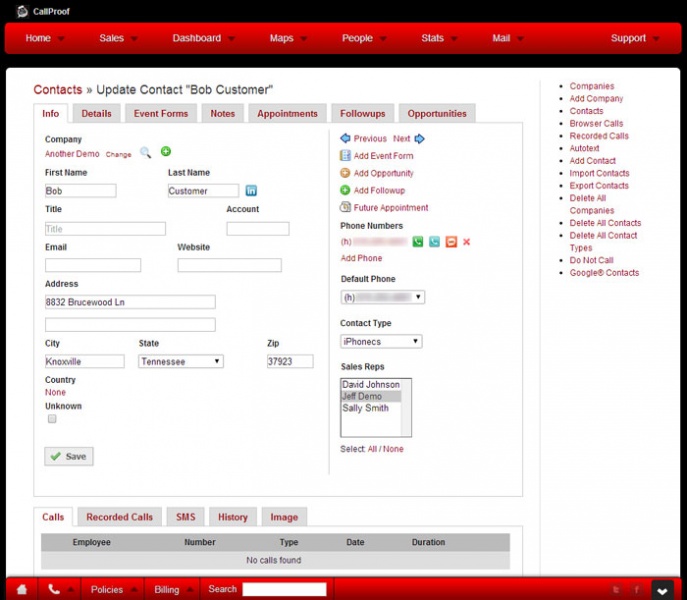Open Google® Contacts sidebar link
687x600 pixels.
604,273
